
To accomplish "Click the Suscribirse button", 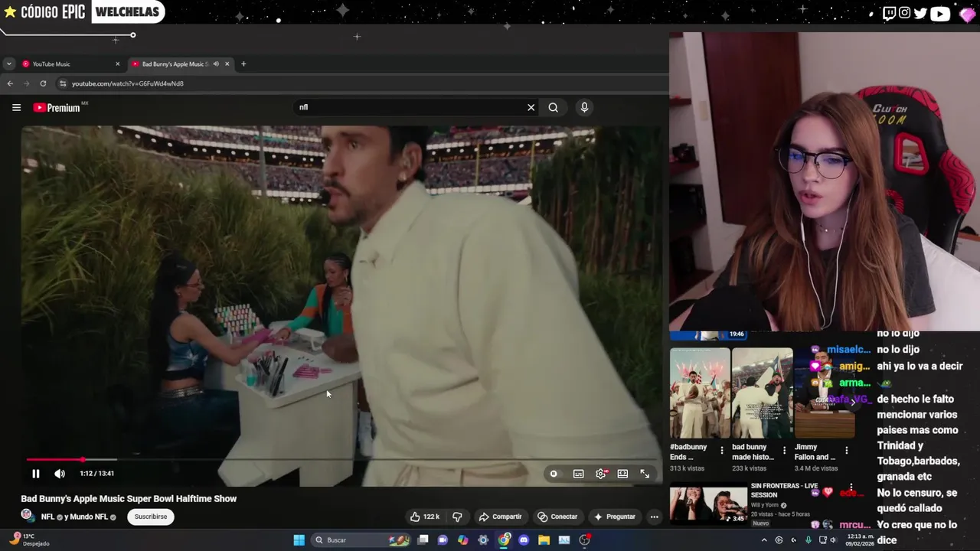I will 151,517.
